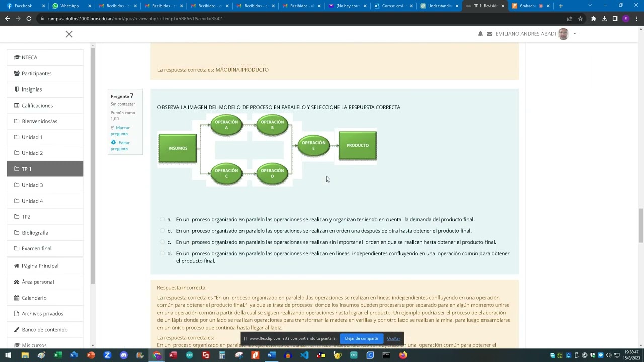Viewport: 644px width, 362px height.
Task: Open Examen final section
Action: (x=45, y=248)
